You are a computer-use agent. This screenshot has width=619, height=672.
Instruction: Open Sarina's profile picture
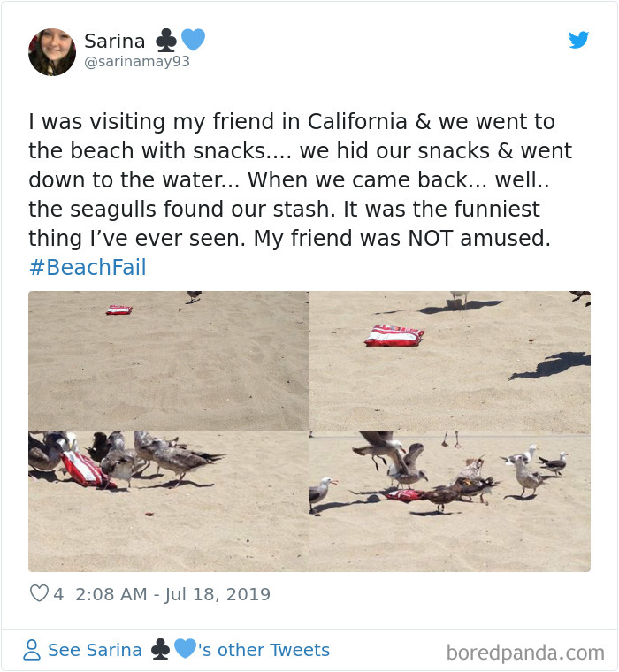(x=52, y=51)
